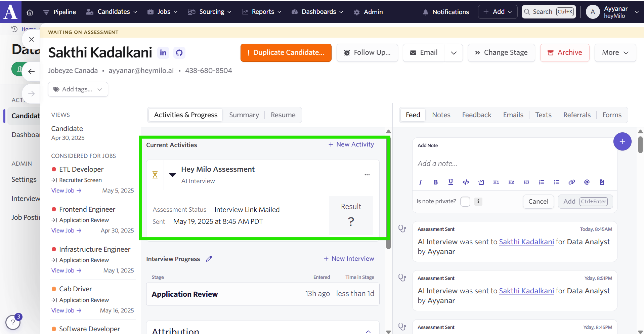The height and width of the screenshot is (334, 644).
Task: Open the Add tags dropdown
Action: point(78,89)
